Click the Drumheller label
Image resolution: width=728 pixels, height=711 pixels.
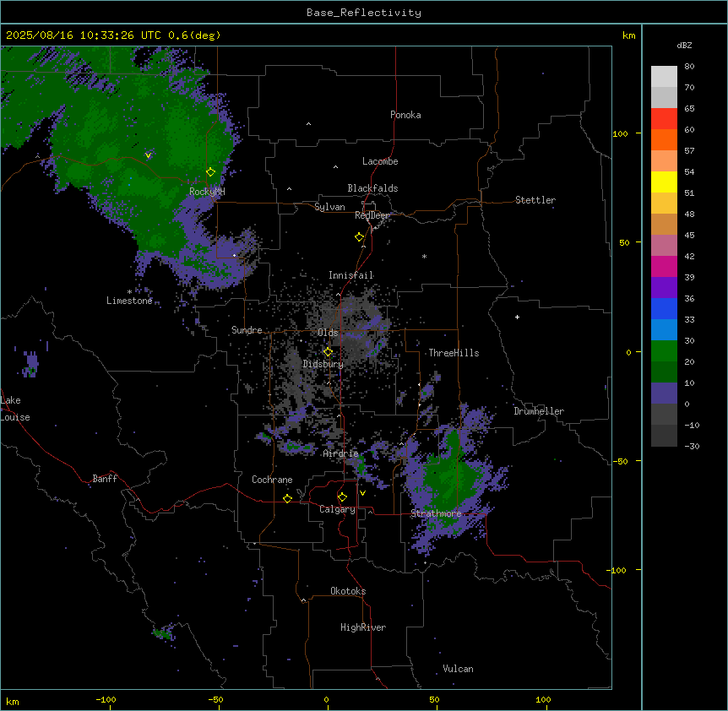tap(539, 411)
